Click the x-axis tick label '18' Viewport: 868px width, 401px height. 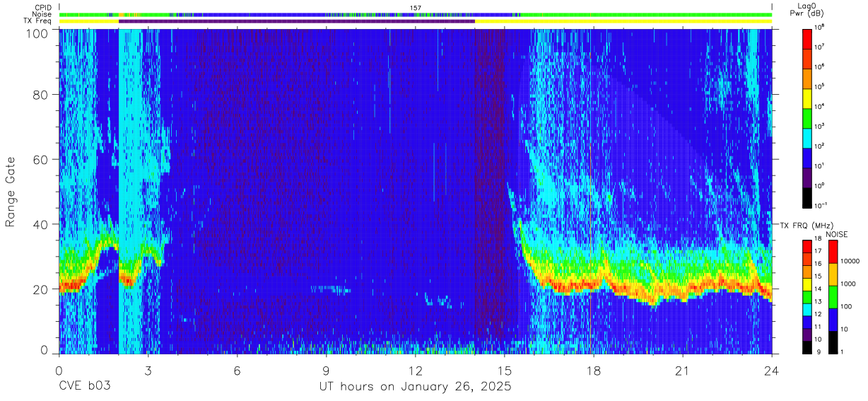(x=594, y=371)
